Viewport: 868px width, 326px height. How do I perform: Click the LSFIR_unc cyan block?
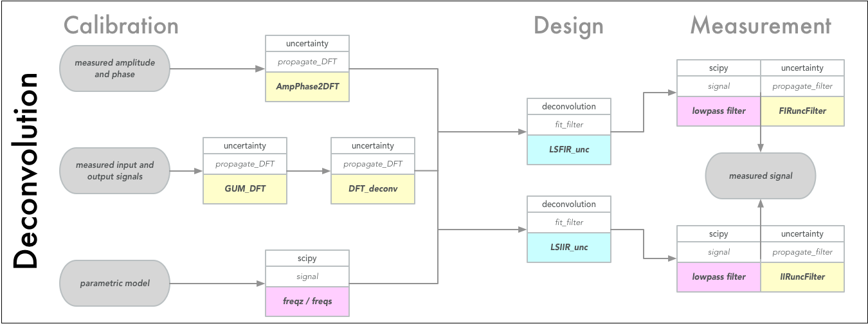tap(569, 150)
